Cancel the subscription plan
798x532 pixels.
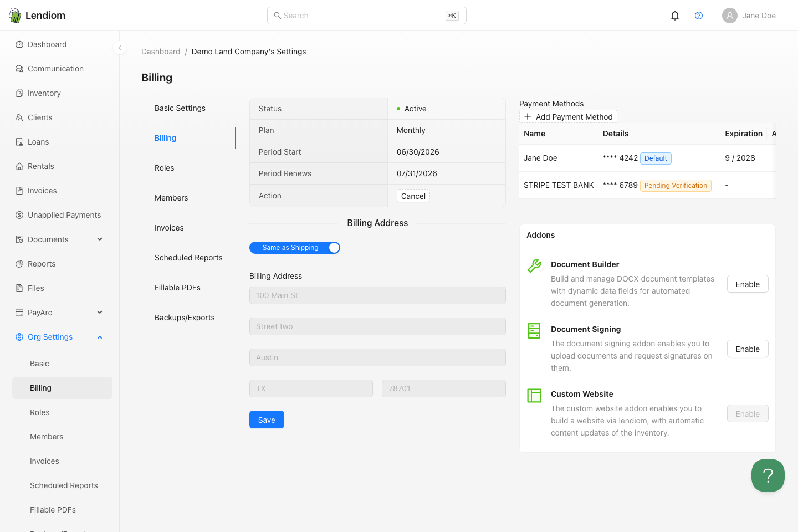point(413,196)
